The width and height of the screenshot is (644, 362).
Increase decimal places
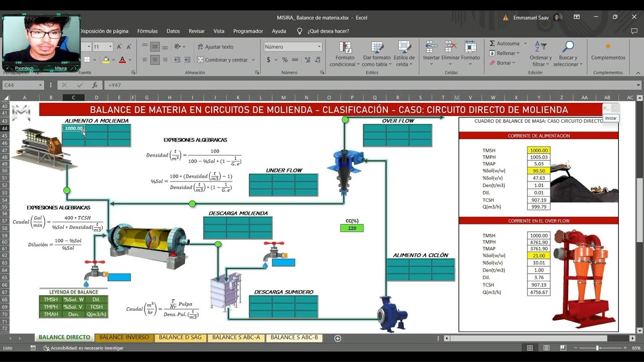(306, 60)
